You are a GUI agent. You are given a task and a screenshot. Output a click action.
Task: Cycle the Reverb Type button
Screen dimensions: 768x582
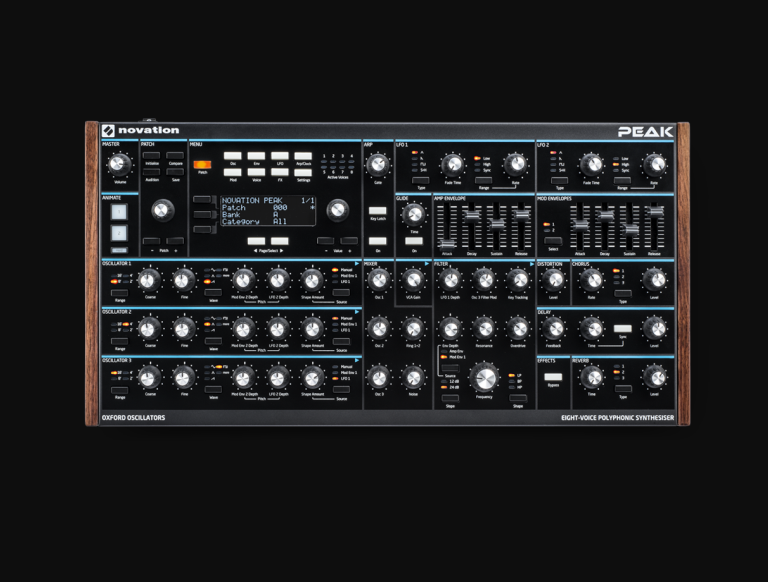[623, 389]
